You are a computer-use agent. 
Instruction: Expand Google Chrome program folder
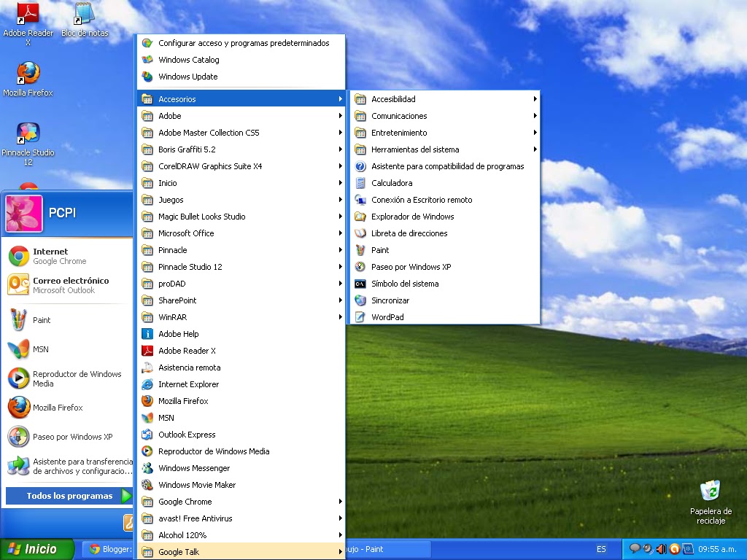tap(241, 502)
